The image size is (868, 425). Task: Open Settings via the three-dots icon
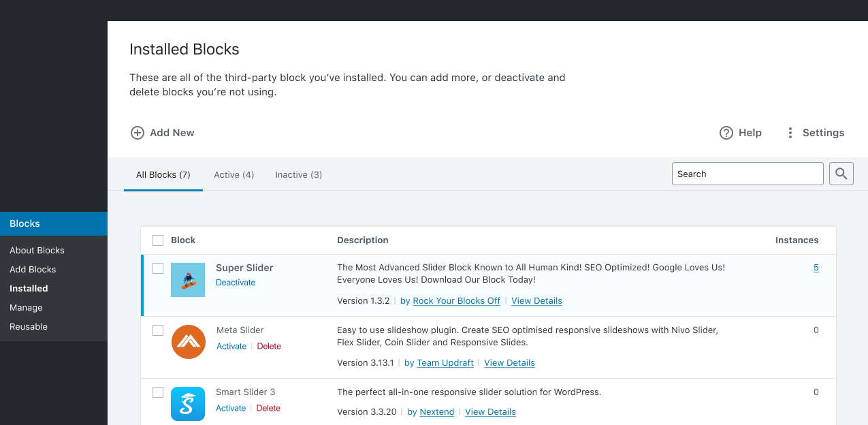click(x=790, y=133)
